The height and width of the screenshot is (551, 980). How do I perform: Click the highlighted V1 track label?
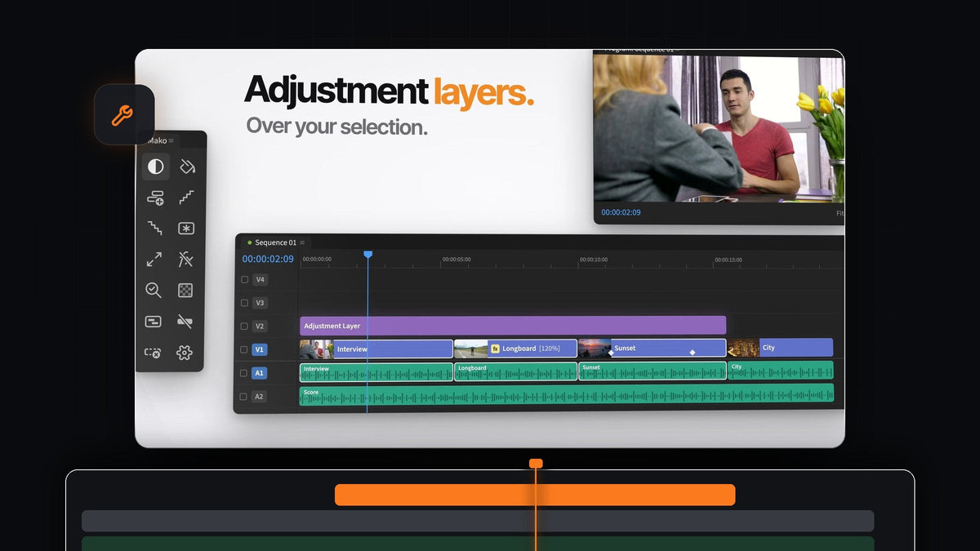point(260,349)
